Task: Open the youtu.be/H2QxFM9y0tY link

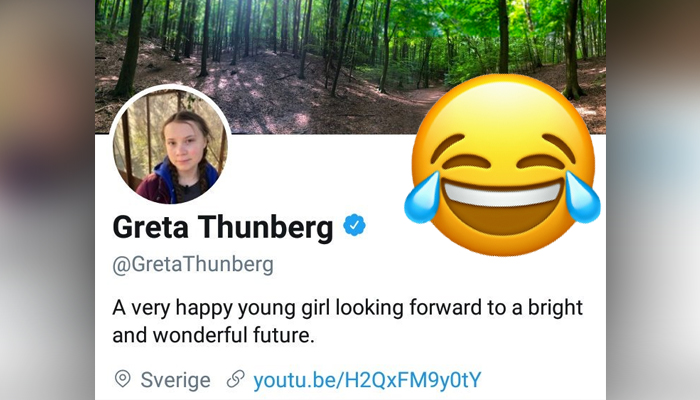Action: 367,380
